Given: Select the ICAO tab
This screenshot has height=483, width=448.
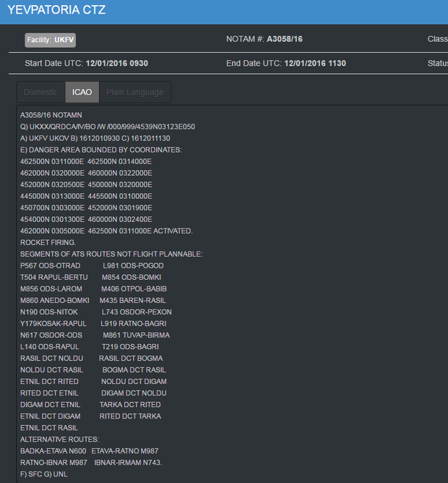Looking at the screenshot, I should point(82,93).
